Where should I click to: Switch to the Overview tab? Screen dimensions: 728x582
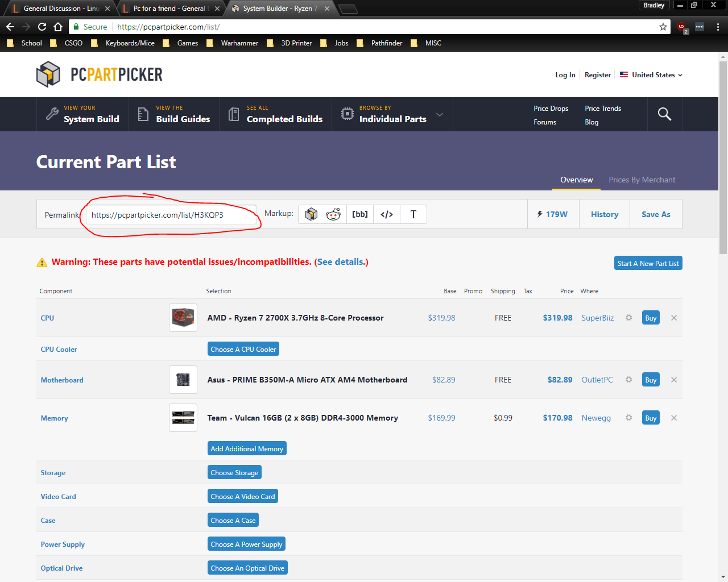point(577,180)
